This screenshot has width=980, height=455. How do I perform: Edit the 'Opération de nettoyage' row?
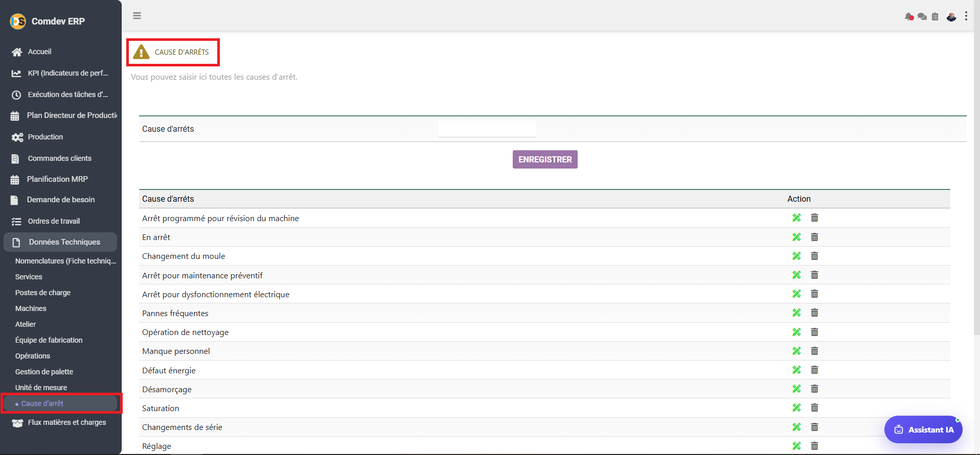(x=796, y=332)
